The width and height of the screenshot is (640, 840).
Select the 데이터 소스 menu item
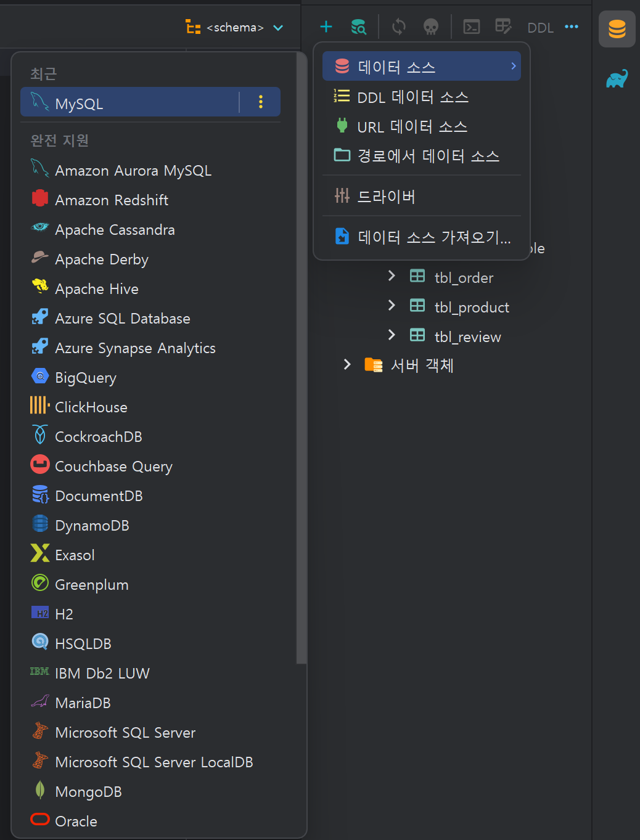point(422,66)
